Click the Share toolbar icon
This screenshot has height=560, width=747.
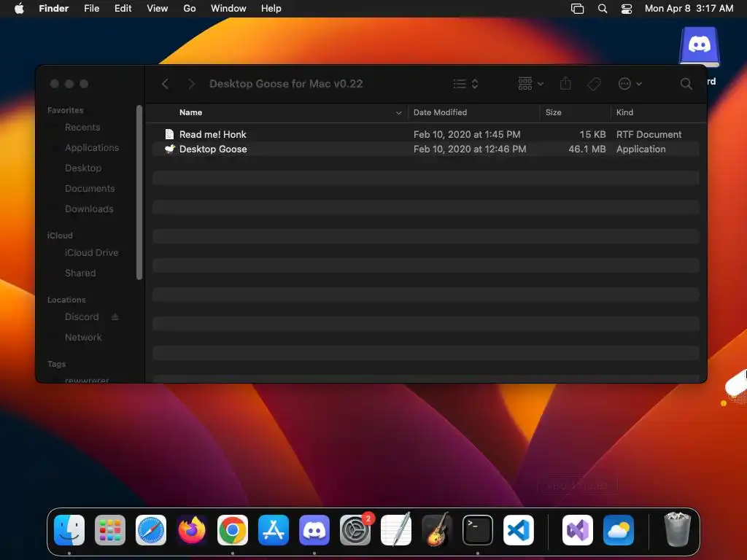point(565,84)
